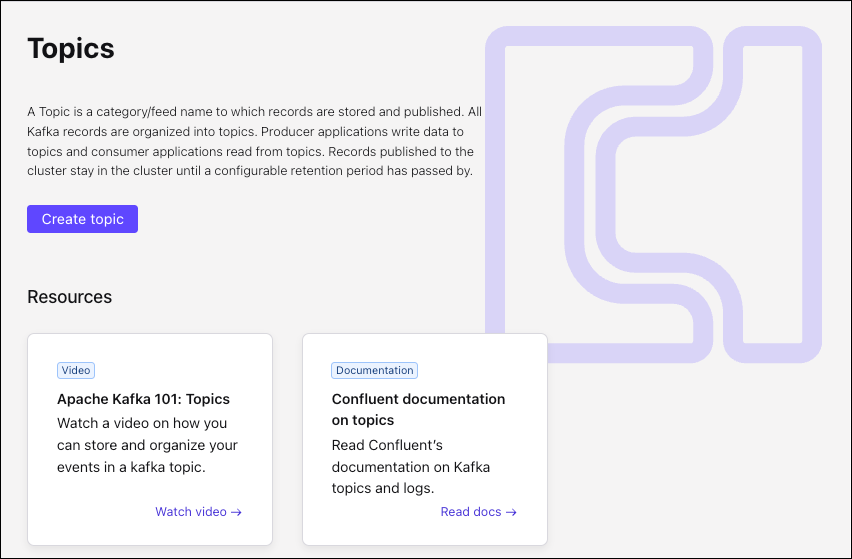
Task: Click the video card's description text
Action: tap(147, 445)
